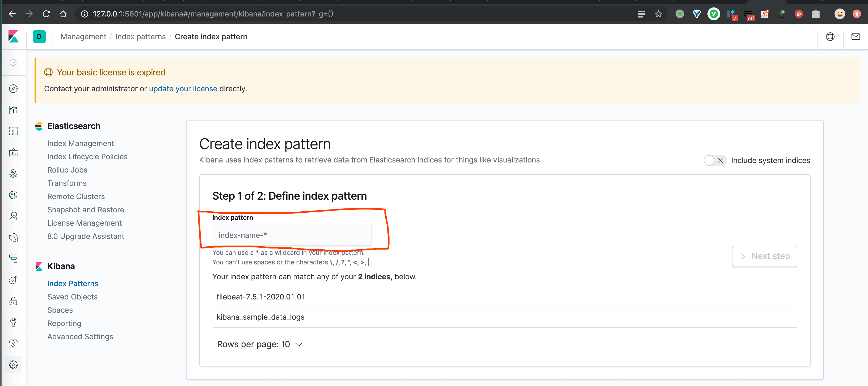Click the Maps icon
Viewport: 868px width, 386px height.
(x=15, y=173)
